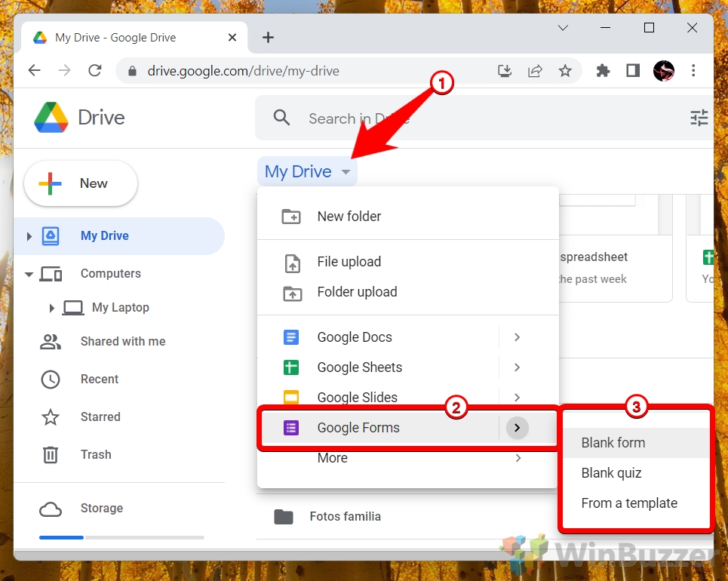Open the tab search chevron
The width and height of the screenshot is (728, 581).
[563, 28]
